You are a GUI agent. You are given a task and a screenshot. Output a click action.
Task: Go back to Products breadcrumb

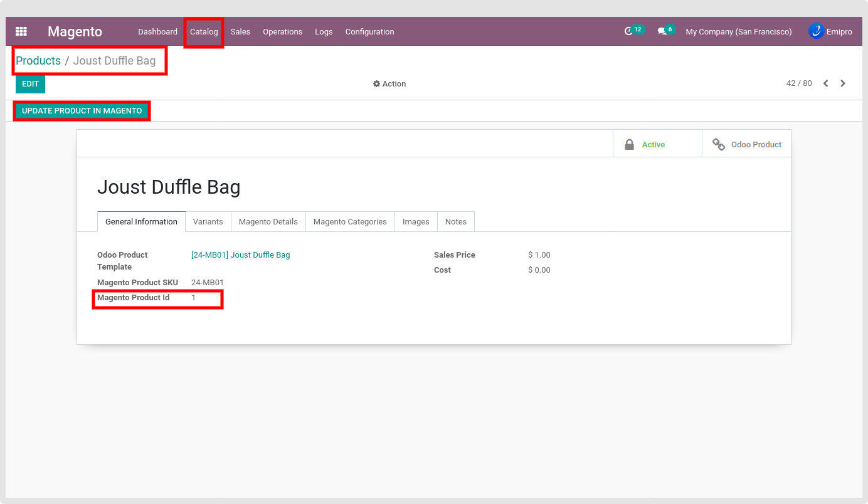coord(38,61)
